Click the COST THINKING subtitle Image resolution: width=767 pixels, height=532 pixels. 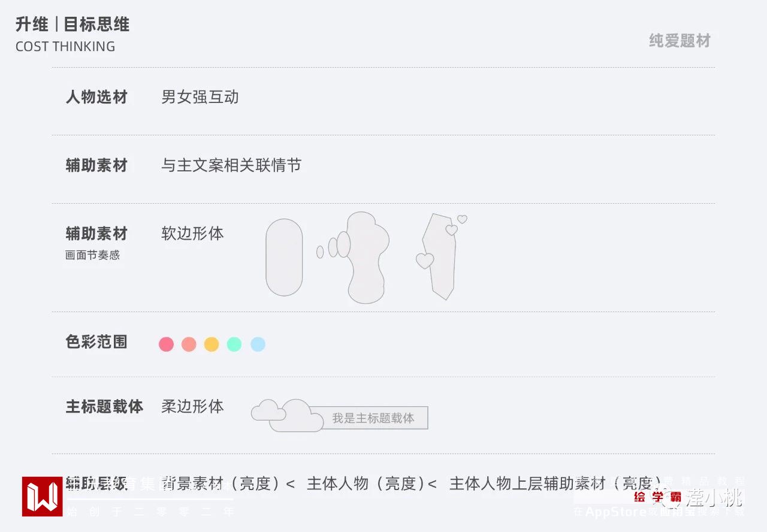pyautogui.click(x=65, y=47)
